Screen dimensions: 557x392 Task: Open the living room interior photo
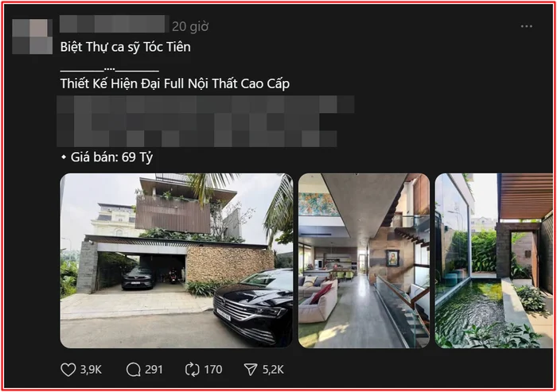click(364, 261)
